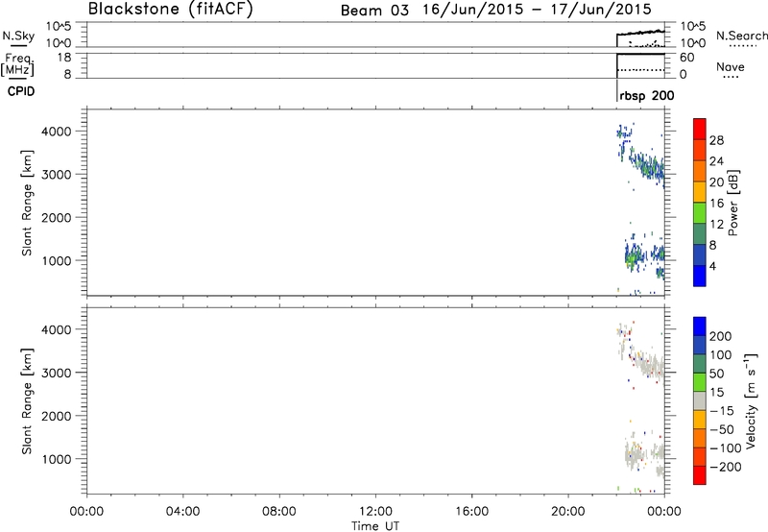Click the Freq. [MHz] label
The width and height of the screenshot is (768, 532).
[x=17, y=64]
